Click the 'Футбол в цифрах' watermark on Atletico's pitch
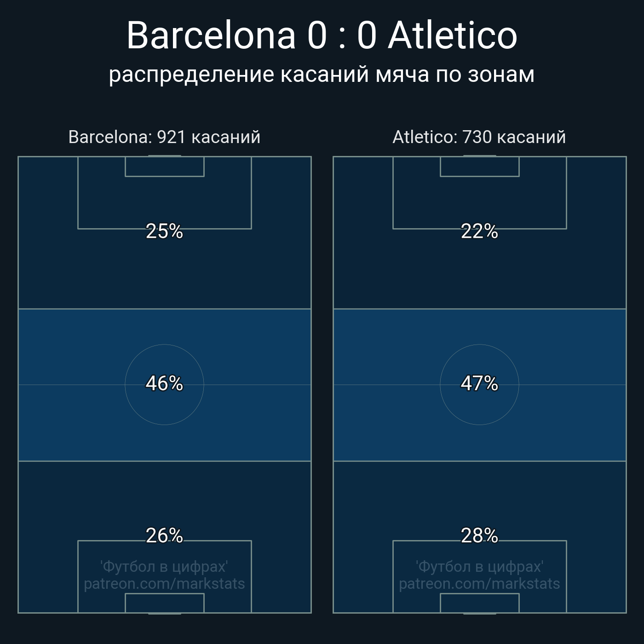Viewport: 644px width, 644px height. pos(479,566)
